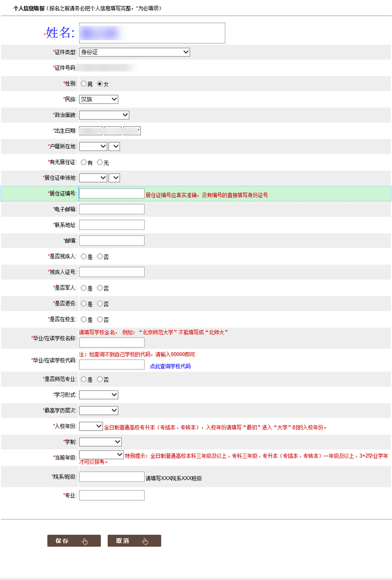Click the 残疾人证号 input field
Image resolution: width=392 pixels, height=580 pixels.
coord(112,272)
